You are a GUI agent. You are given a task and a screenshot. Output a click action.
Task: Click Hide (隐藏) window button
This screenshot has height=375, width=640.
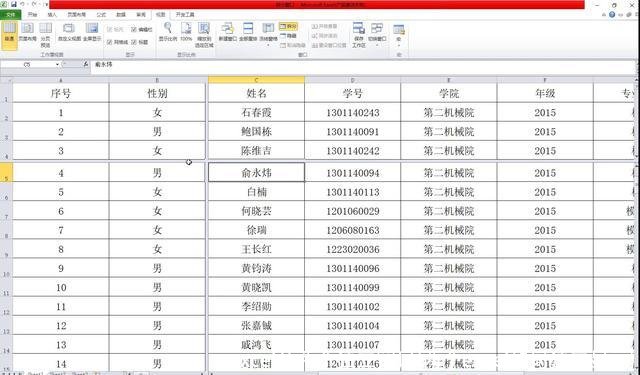tap(289, 36)
